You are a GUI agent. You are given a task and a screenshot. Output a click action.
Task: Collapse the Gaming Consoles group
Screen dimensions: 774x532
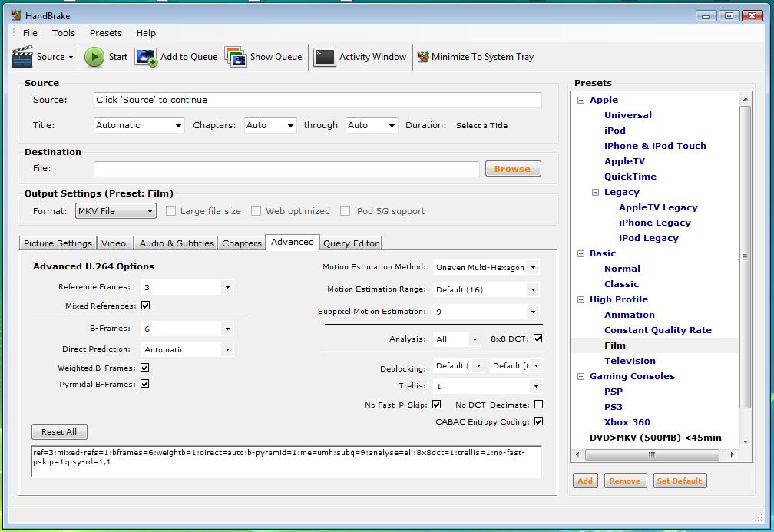click(580, 376)
